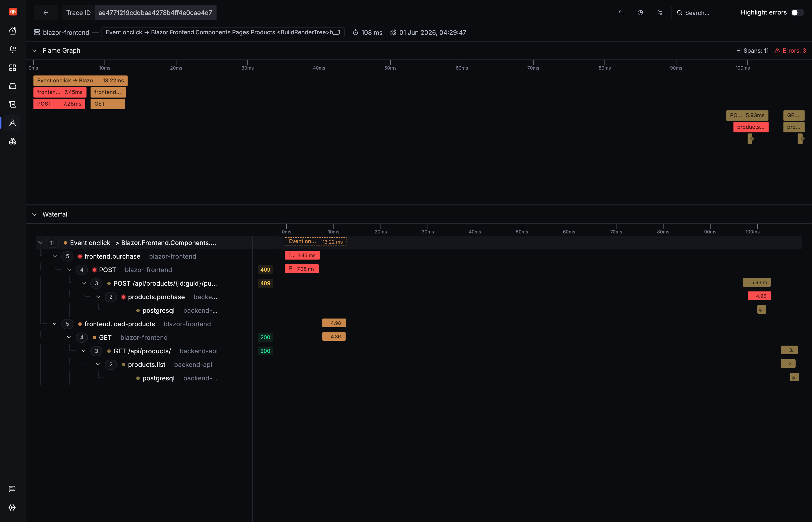Select the orange 4.86 waterfall bar
The width and height of the screenshot is (812, 522).
(x=334, y=337)
